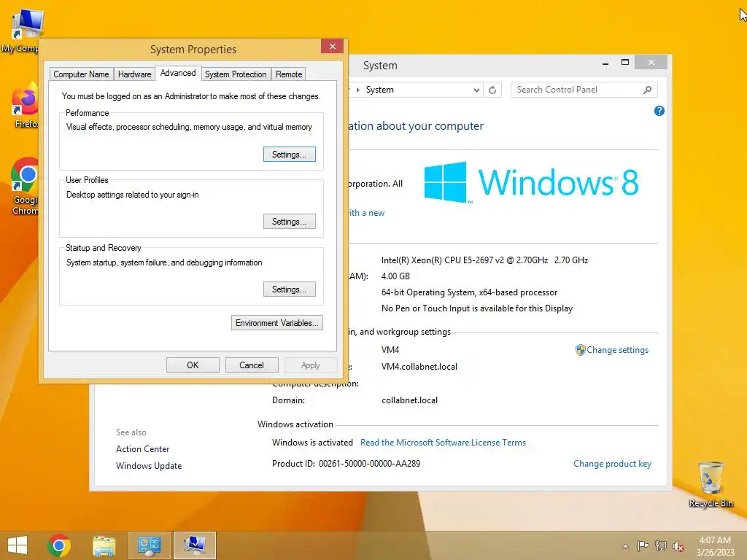Minimize the System window
This screenshot has height=560, width=747.
(x=605, y=63)
